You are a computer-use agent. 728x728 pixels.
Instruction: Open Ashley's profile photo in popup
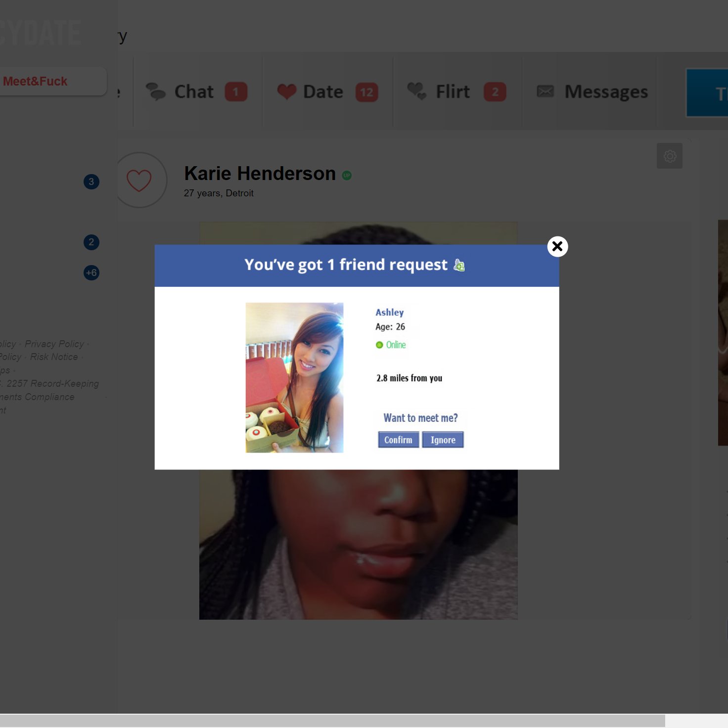point(294,377)
